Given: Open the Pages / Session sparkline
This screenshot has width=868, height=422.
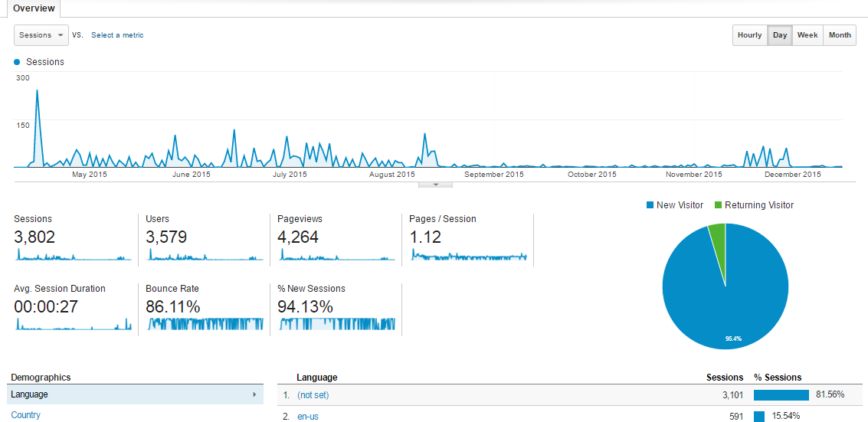Looking at the screenshot, I should coord(469,256).
